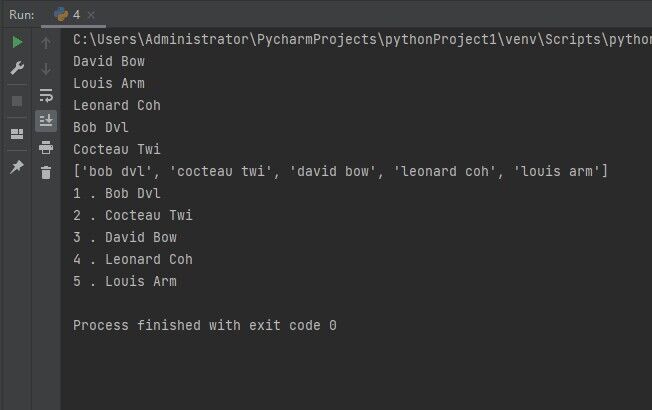Click 'Process finished with exit code 0'
Image resolution: width=652 pixels, height=410 pixels.
pyautogui.click(x=205, y=325)
